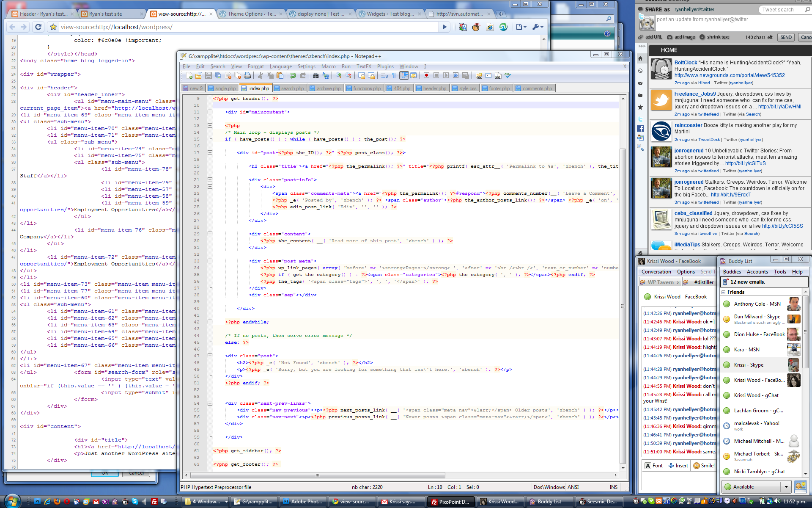Save the current file in Notepad++ toolbar
The image size is (812, 508).
[x=208, y=75]
